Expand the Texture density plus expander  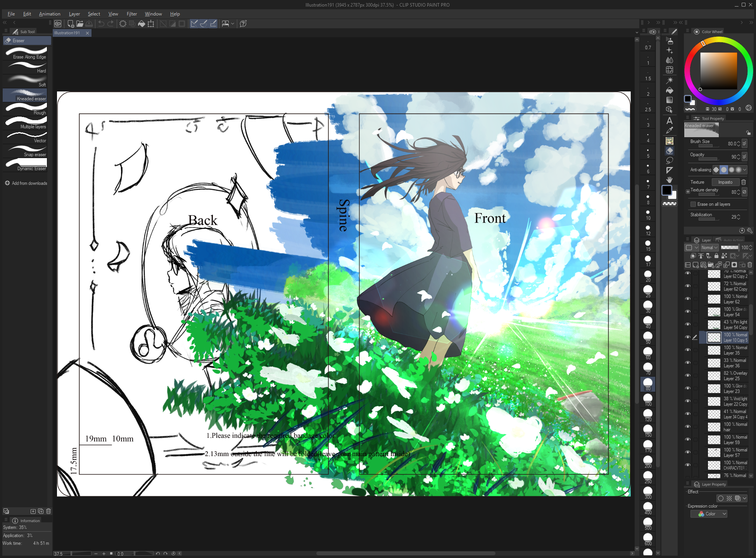(x=688, y=191)
